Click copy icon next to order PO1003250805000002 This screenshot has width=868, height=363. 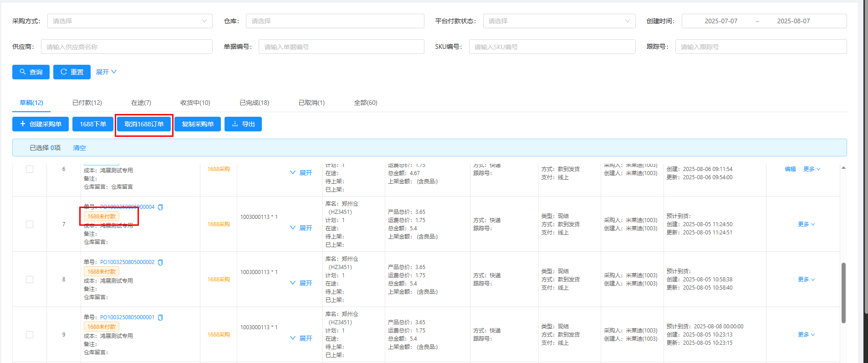pyautogui.click(x=160, y=262)
